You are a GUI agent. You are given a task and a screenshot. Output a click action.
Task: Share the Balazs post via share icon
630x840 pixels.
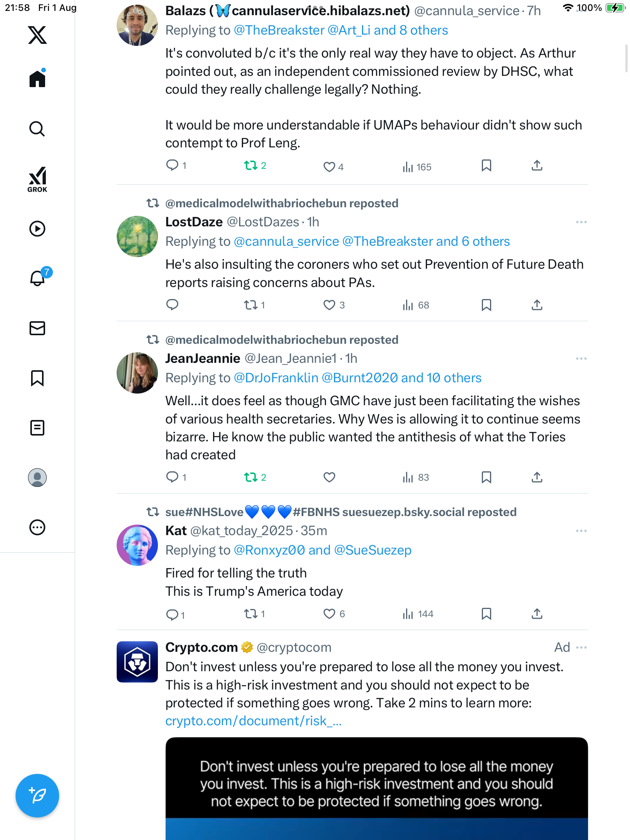pos(537,166)
